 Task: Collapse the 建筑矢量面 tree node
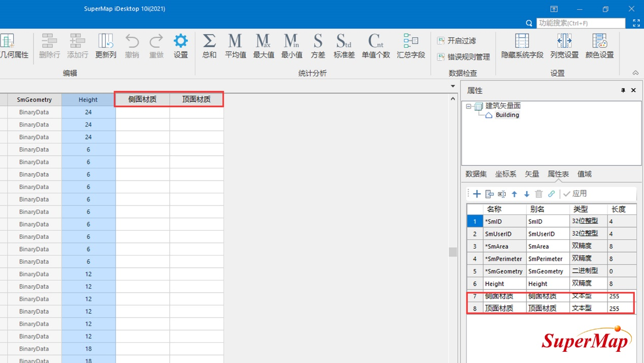469,106
